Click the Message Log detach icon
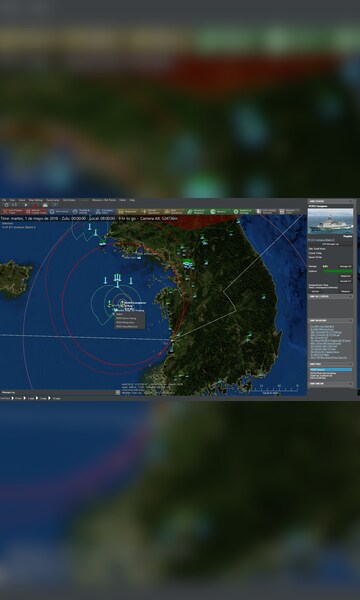Screen dimensions: 360x600 click(x=118, y=392)
